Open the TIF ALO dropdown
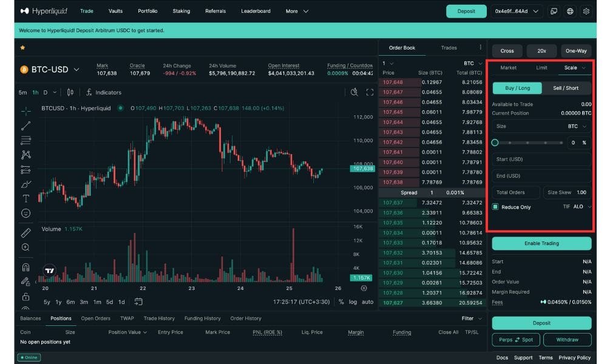The image size is (607, 364). [x=577, y=206]
